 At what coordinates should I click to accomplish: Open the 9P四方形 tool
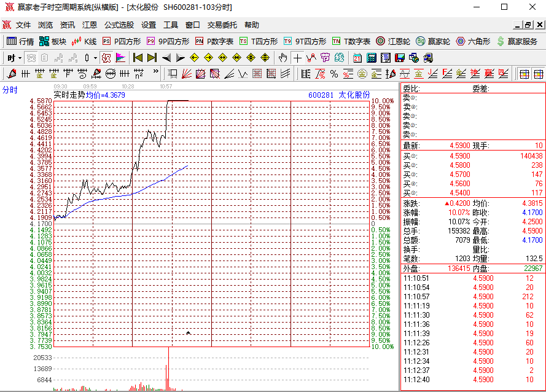click(x=168, y=41)
